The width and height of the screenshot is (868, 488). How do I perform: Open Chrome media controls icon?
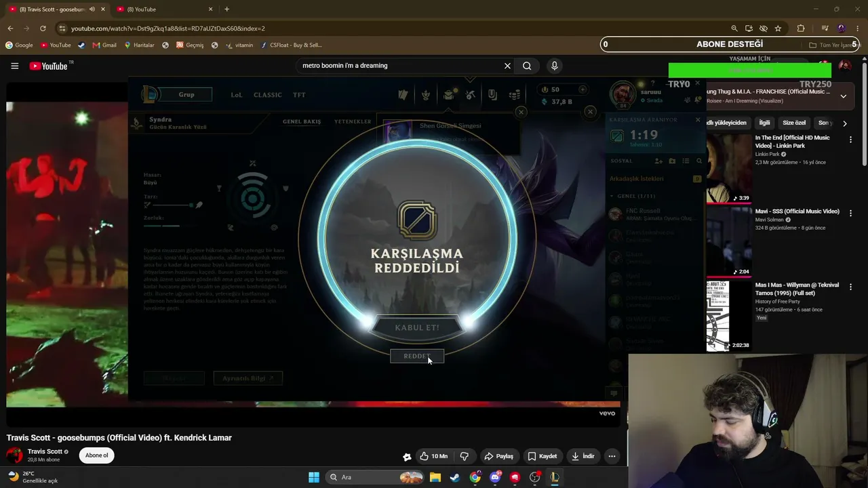click(825, 28)
